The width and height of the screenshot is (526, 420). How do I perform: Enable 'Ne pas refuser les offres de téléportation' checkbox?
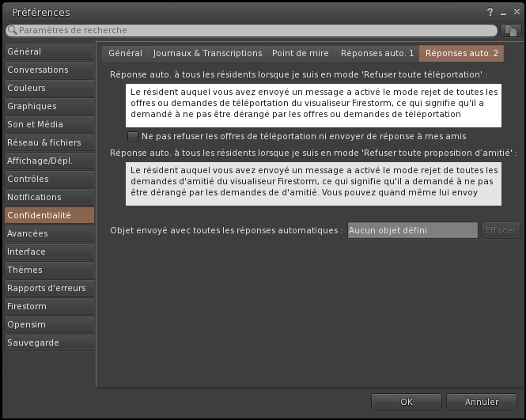[x=133, y=136]
